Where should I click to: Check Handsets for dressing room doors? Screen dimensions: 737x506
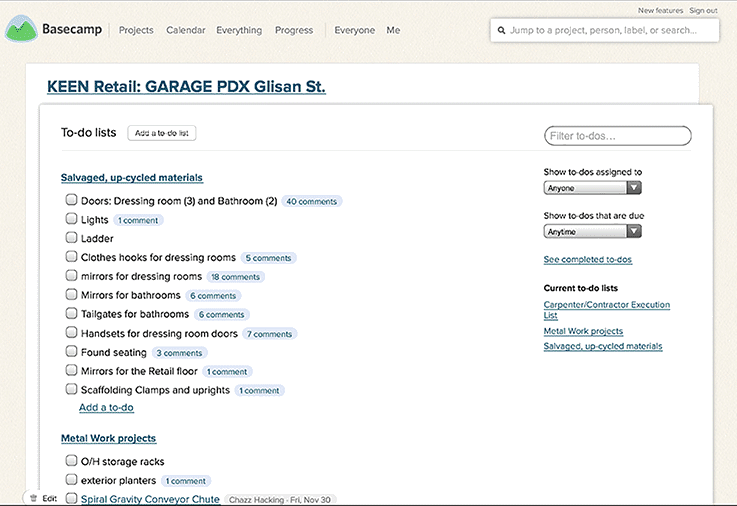coord(71,332)
